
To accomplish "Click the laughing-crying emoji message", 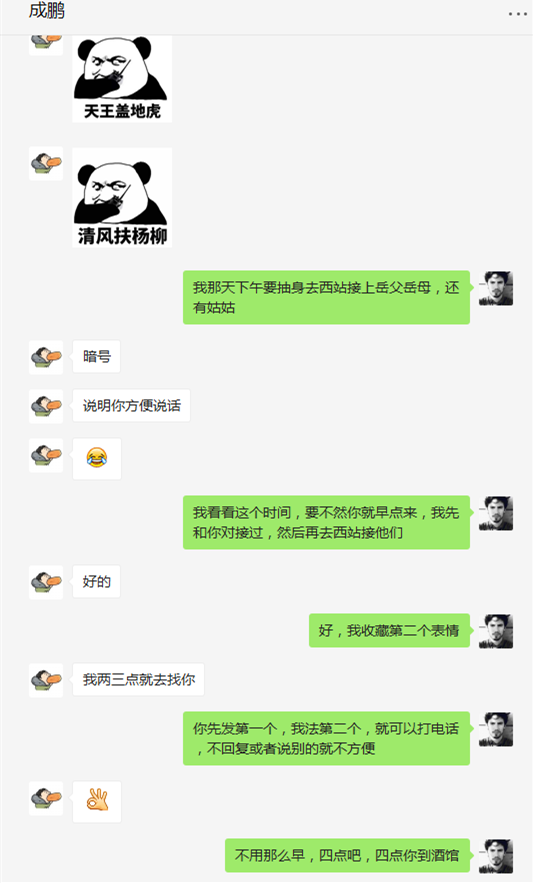I will tap(97, 458).
